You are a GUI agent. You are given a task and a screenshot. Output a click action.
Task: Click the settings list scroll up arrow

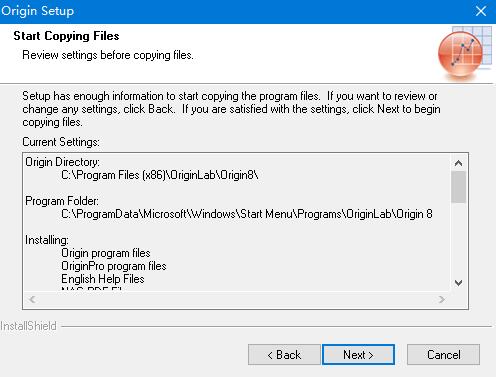(x=458, y=163)
